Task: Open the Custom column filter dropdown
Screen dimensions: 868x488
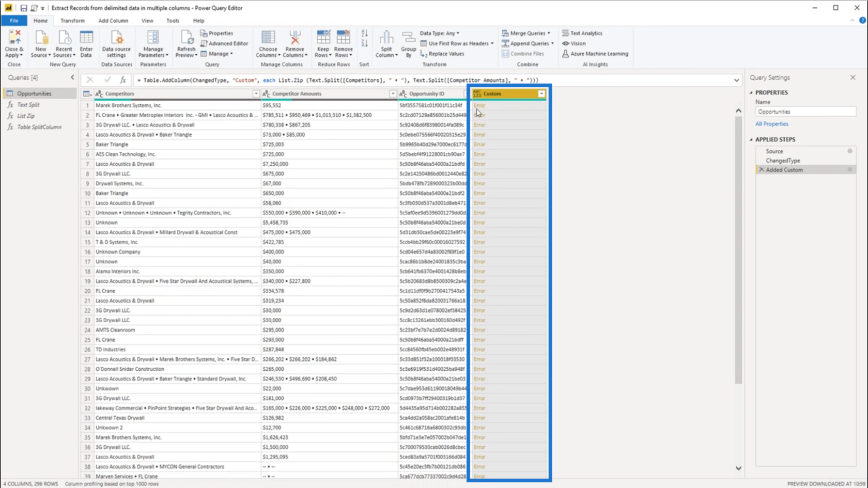Action: (x=541, y=94)
